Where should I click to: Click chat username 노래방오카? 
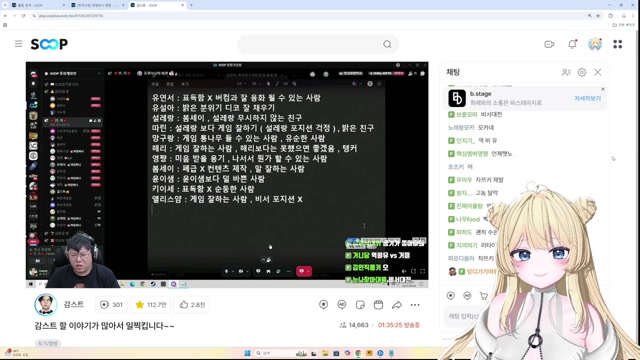coord(461,127)
